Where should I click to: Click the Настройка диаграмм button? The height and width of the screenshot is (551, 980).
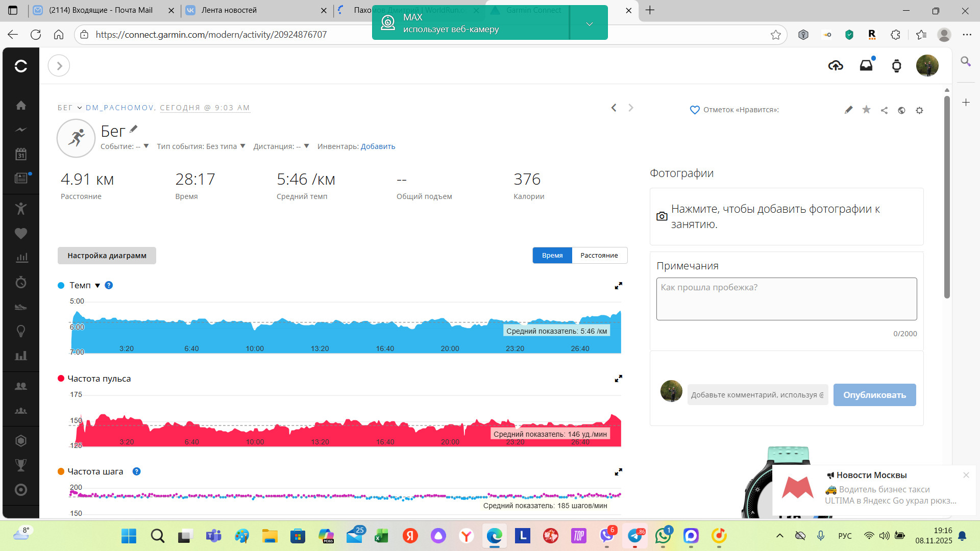pos(107,256)
